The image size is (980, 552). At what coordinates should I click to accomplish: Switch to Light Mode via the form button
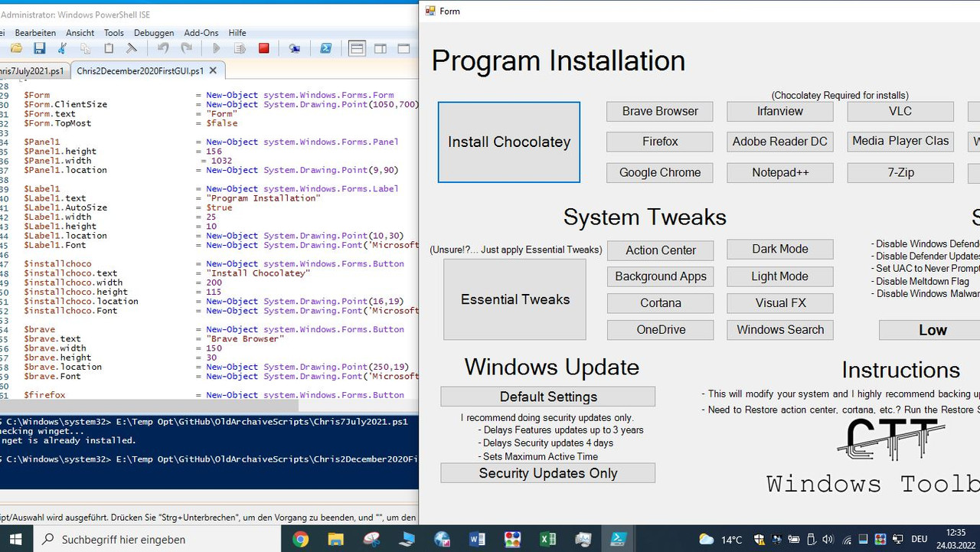tap(780, 276)
